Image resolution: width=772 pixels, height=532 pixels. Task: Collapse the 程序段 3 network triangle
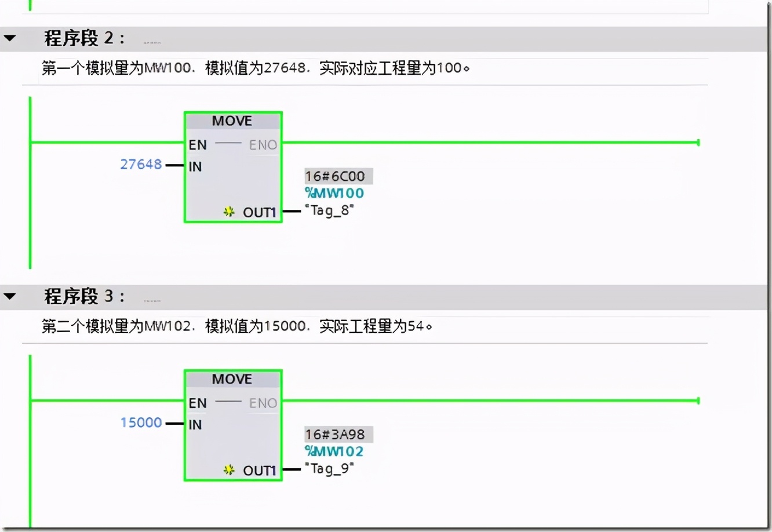point(10,297)
